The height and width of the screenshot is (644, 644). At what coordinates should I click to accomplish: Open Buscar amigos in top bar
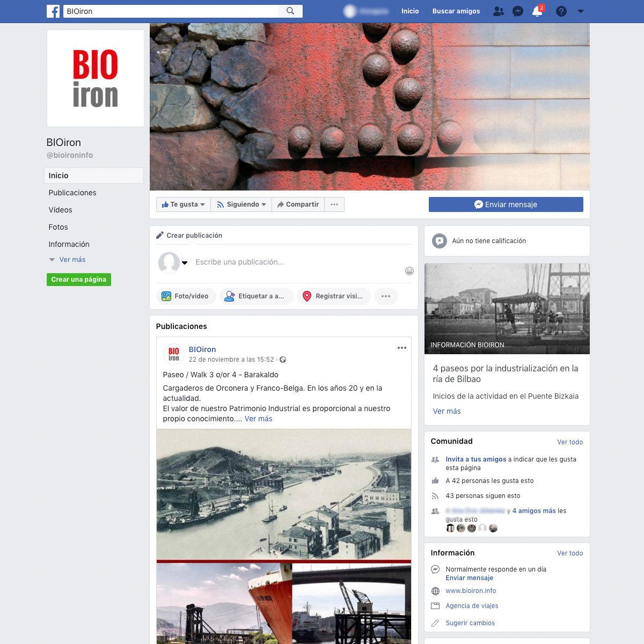(x=456, y=11)
